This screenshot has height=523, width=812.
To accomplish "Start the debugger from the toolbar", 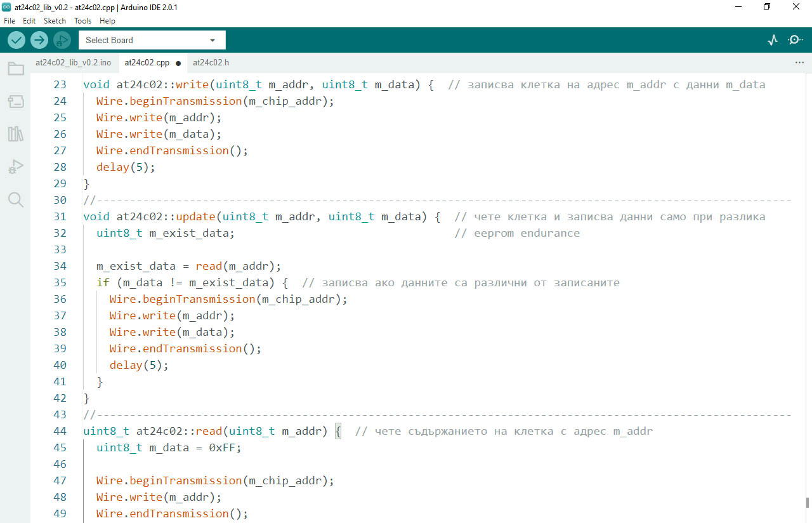I will click(62, 40).
